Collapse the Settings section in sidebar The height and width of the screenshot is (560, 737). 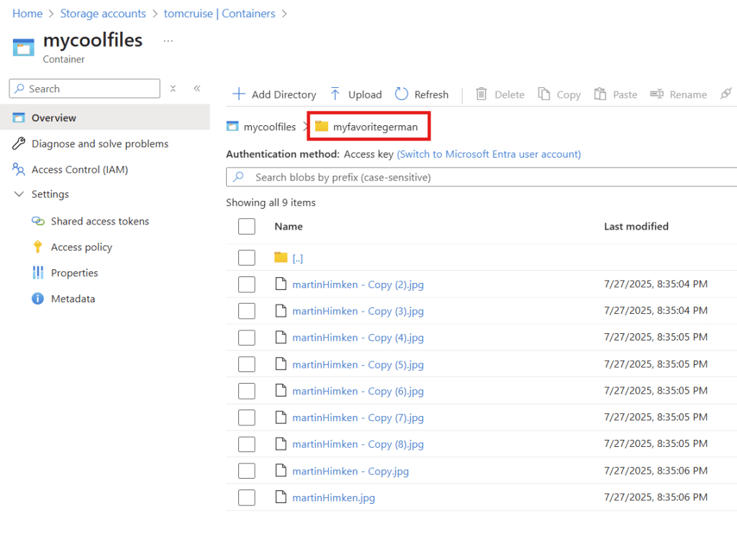coord(19,194)
